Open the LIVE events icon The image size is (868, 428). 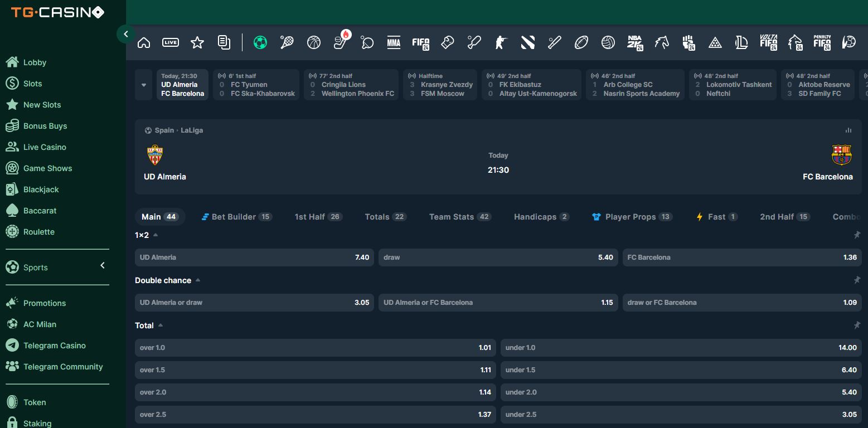pyautogui.click(x=171, y=42)
